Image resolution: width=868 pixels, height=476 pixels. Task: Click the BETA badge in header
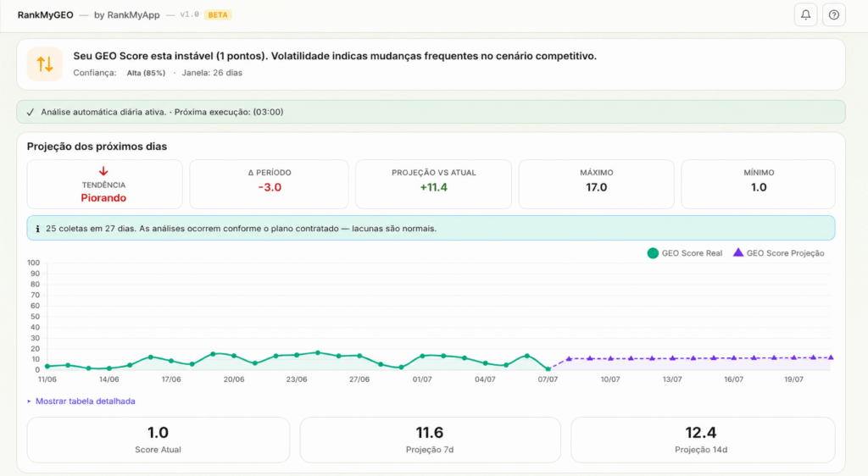coord(218,15)
